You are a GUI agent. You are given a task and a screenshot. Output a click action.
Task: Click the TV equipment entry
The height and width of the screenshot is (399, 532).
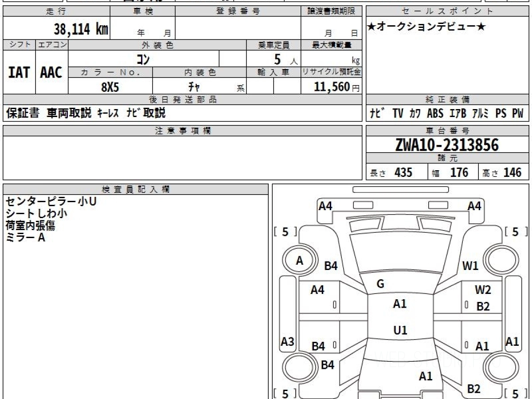pyautogui.click(x=398, y=113)
